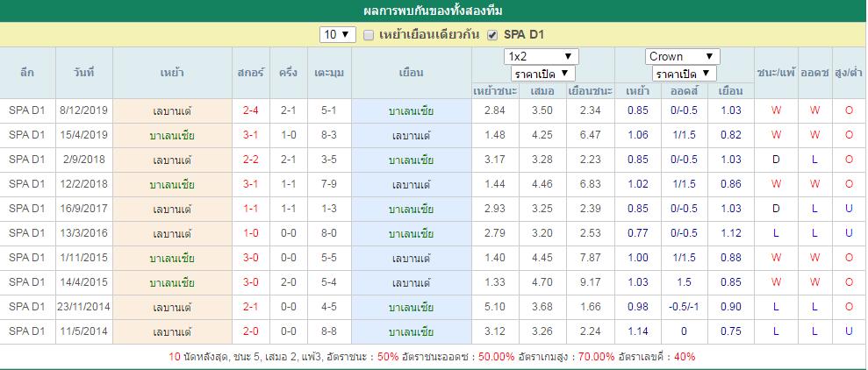Select date cell 8/12/2019

click(x=83, y=110)
